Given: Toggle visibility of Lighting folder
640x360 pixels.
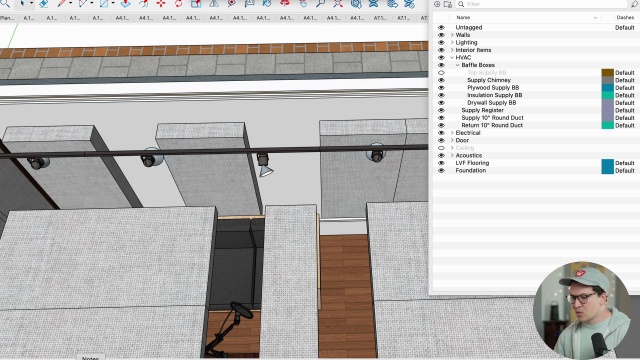Looking at the screenshot, I should (441, 42).
